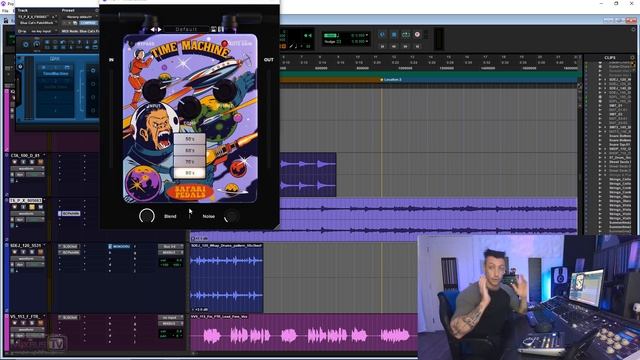
Task: Select the 70's era button
Action: (x=189, y=162)
